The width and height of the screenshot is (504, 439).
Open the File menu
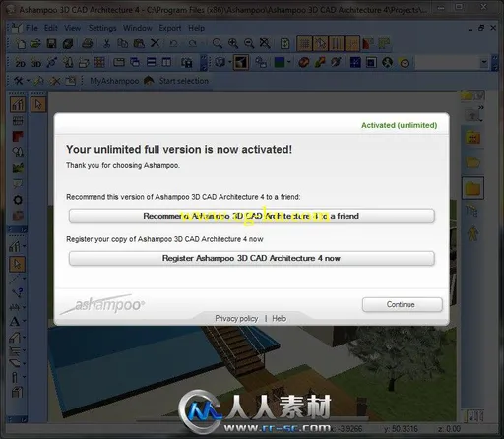click(x=31, y=28)
